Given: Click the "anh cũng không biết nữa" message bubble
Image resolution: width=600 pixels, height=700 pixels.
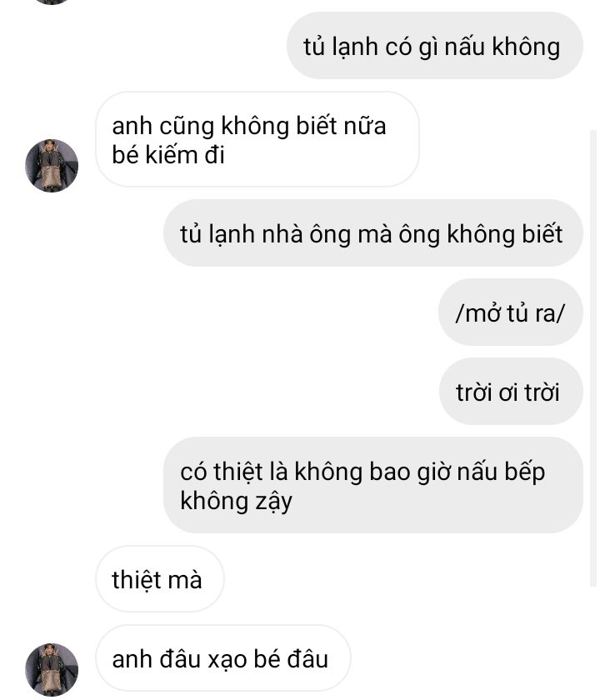Looking at the screenshot, I should pyautogui.click(x=257, y=139).
